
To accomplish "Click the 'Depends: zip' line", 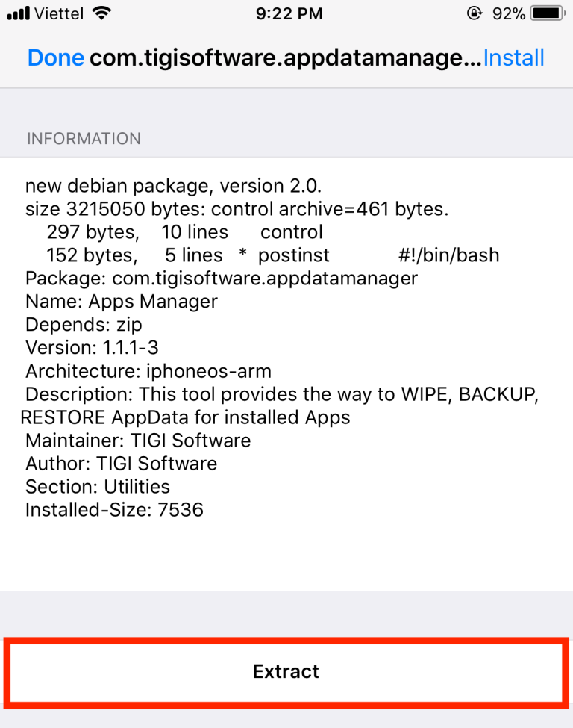I will [x=84, y=325].
